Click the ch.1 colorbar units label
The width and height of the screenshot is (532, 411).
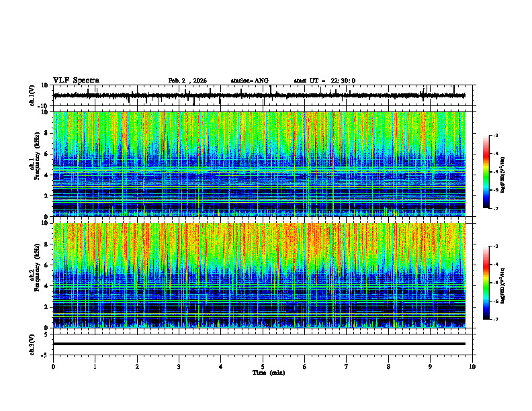click(x=503, y=175)
